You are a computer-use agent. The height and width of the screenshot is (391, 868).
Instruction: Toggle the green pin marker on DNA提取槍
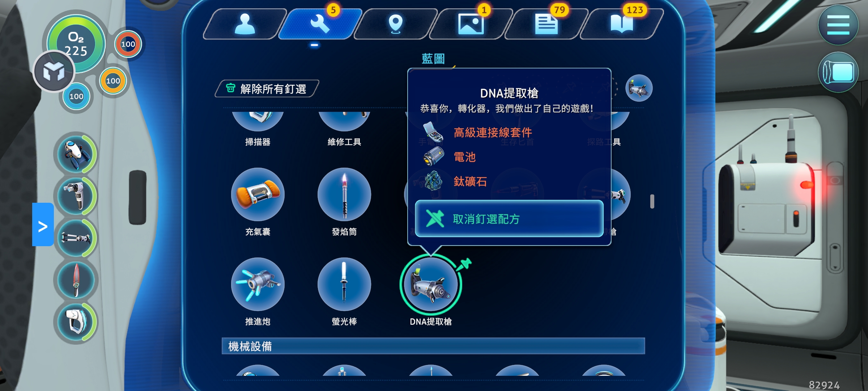coord(464,265)
